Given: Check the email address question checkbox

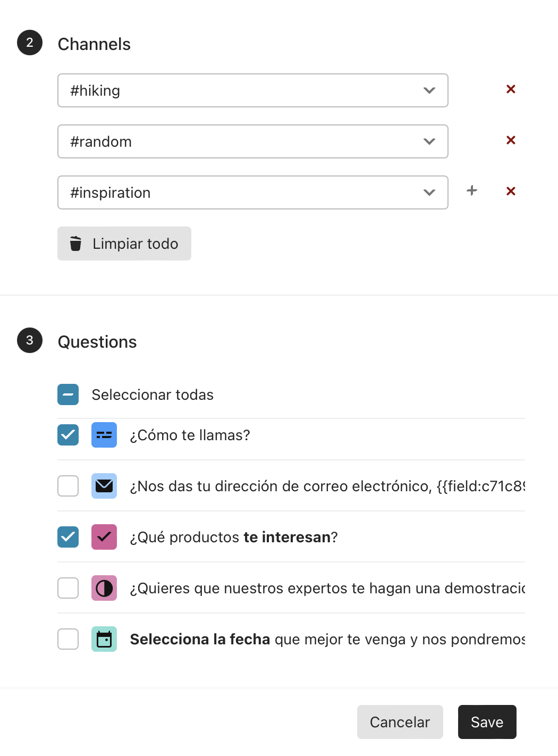Looking at the screenshot, I should (x=68, y=486).
